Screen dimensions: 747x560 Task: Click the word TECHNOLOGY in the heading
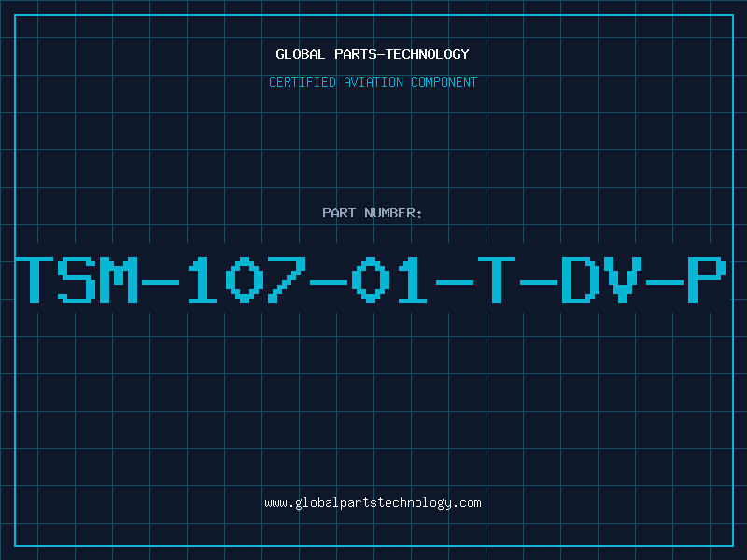point(428,54)
